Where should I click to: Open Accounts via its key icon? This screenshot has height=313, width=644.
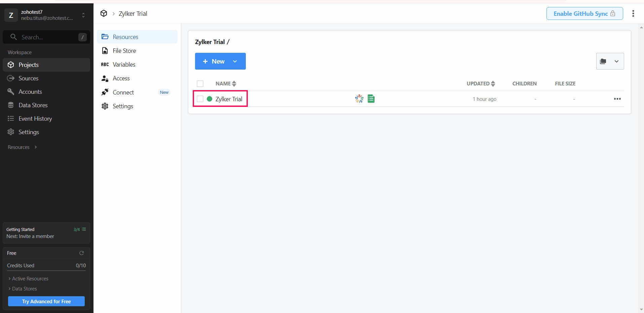tap(11, 92)
